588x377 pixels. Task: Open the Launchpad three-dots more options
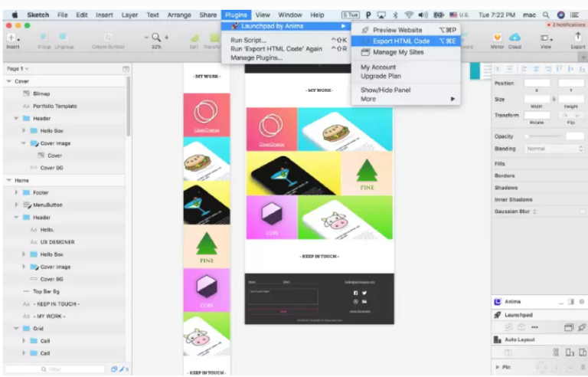[x=534, y=327]
